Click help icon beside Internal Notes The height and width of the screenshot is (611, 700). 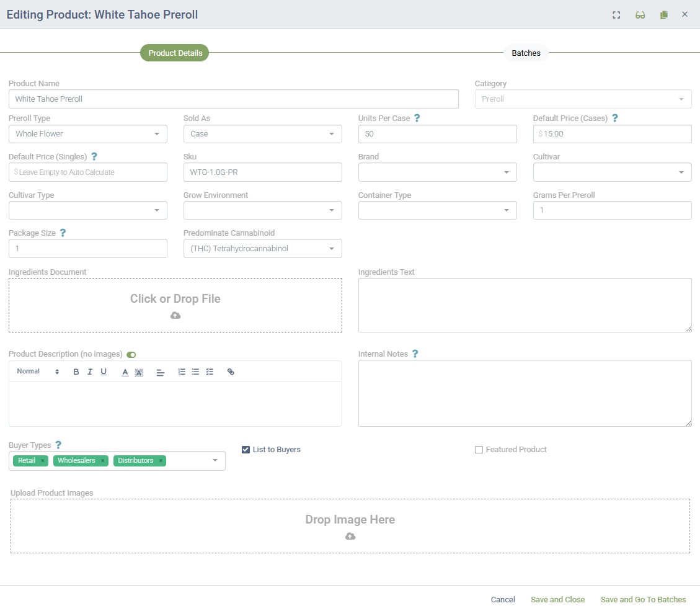point(415,354)
